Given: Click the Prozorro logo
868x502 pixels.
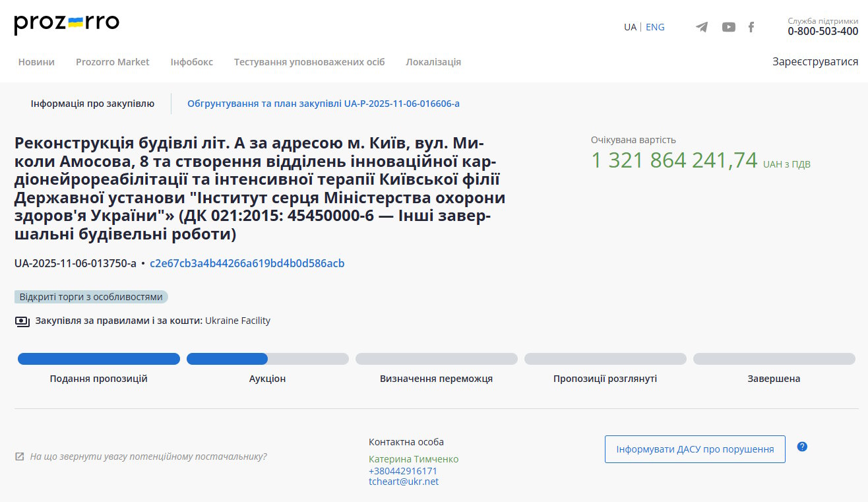Looking at the screenshot, I should 67,24.
